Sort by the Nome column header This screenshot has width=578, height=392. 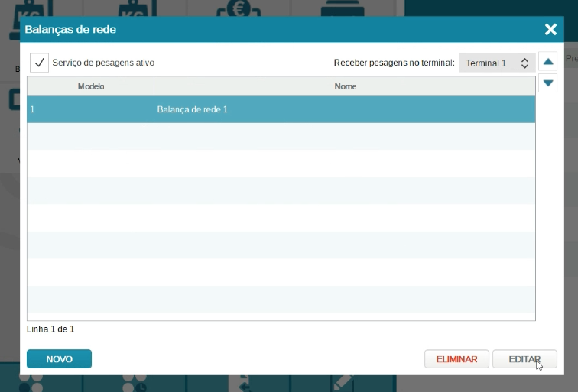point(345,86)
